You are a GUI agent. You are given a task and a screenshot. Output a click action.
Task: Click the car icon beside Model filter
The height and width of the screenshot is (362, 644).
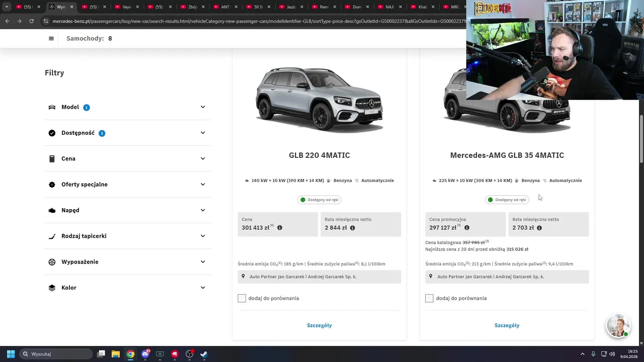pyautogui.click(x=52, y=107)
